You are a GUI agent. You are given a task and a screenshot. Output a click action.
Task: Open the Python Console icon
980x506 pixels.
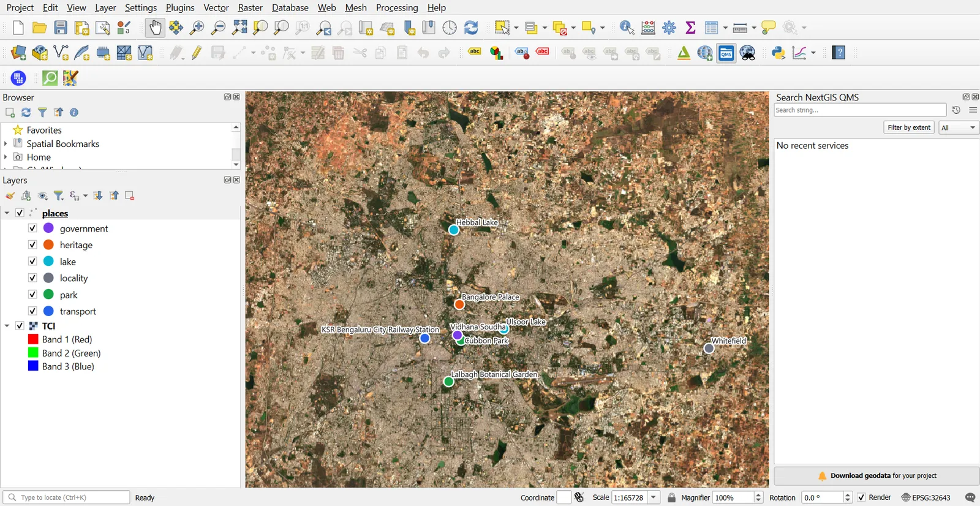point(778,53)
